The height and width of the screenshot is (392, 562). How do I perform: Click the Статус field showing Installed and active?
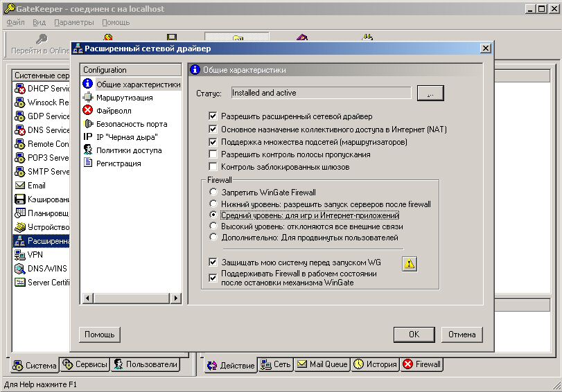321,93
